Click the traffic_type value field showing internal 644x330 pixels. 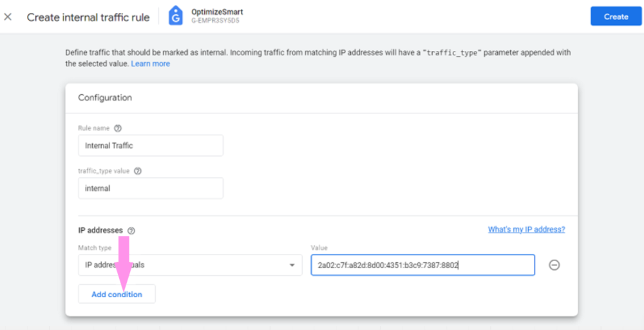pyautogui.click(x=151, y=188)
